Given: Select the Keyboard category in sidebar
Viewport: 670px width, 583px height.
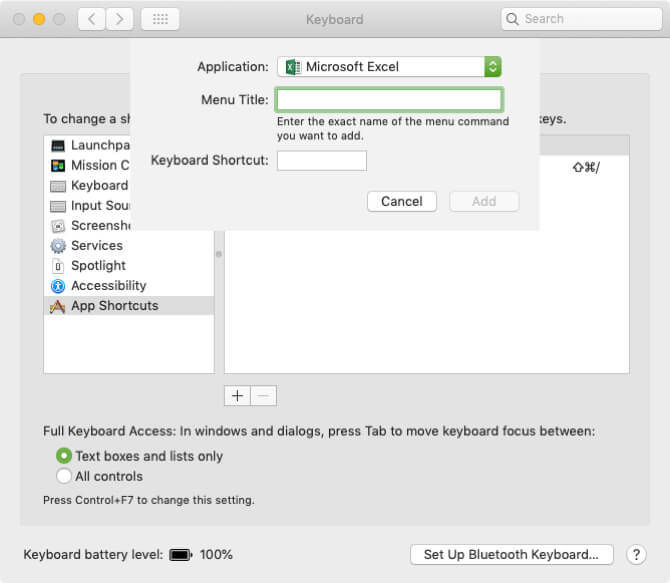Looking at the screenshot, I should (88, 186).
